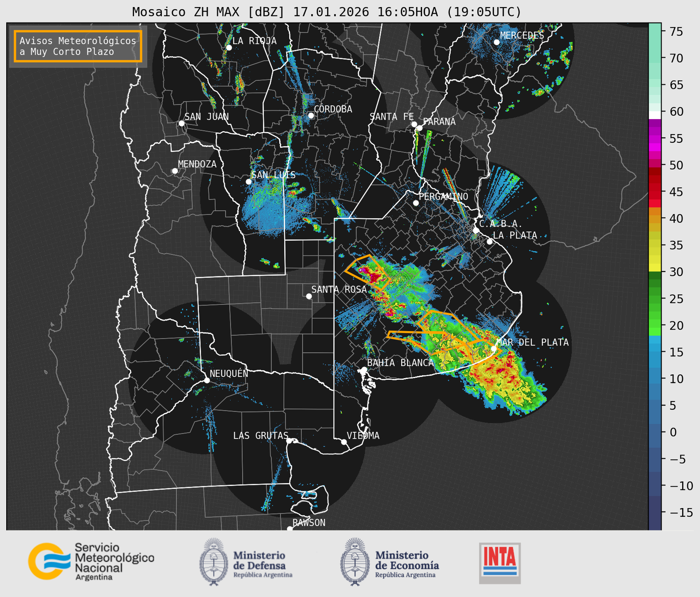Click the CÓRDOBA label text
The height and width of the screenshot is (597, 700).
click(x=333, y=109)
